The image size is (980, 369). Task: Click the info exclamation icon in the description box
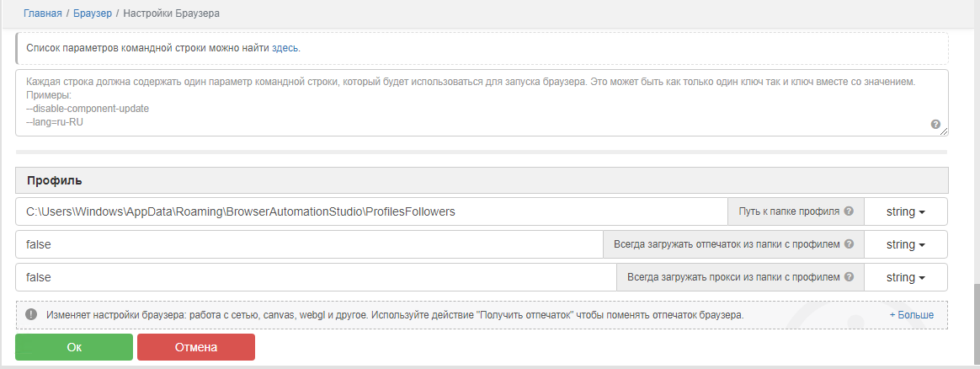31,314
